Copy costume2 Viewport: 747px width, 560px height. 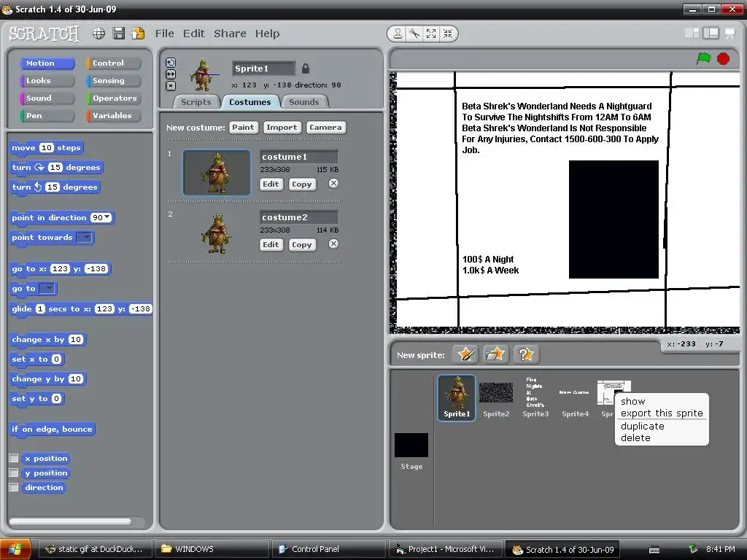[x=301, y=245]
